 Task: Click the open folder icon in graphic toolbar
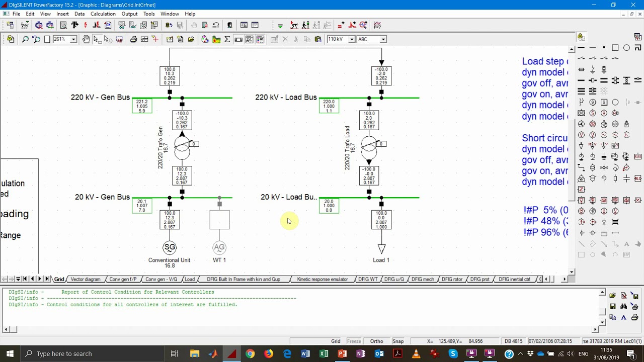191,39
